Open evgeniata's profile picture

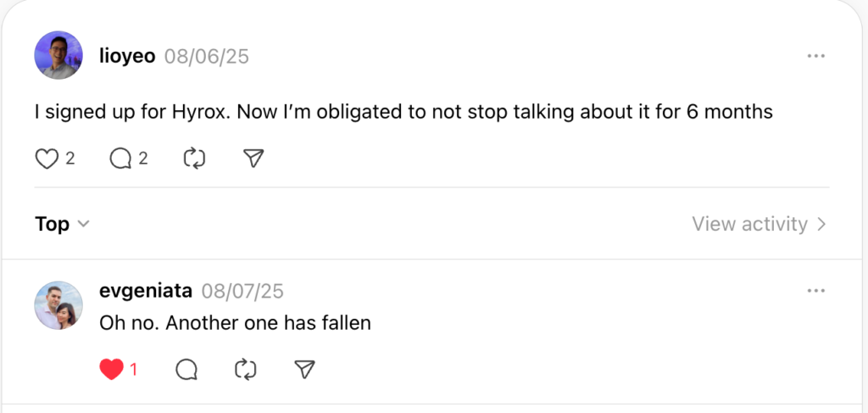coord(58,305)
